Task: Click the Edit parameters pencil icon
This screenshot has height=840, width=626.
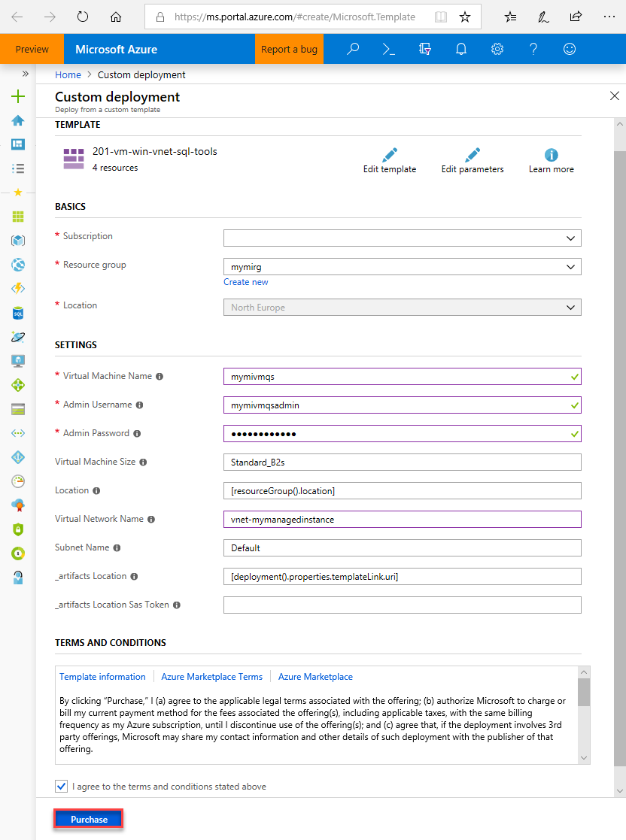Action: coord(473,155)
